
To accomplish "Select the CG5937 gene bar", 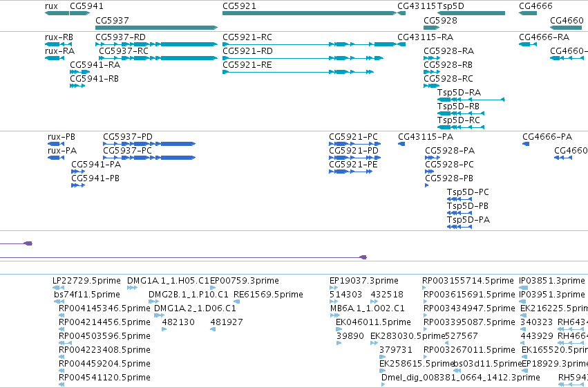I will pos(156,28).
